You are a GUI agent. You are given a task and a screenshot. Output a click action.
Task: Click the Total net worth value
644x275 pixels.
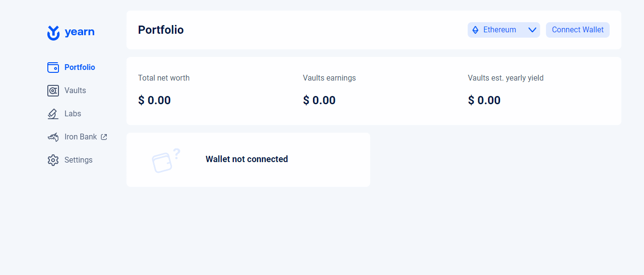155,100
